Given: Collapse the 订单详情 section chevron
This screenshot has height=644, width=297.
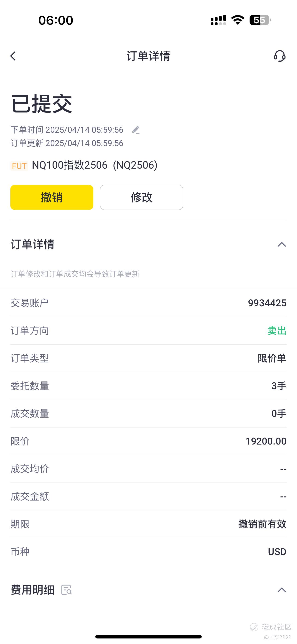Looking at the screenshot, I should [282, 245].
